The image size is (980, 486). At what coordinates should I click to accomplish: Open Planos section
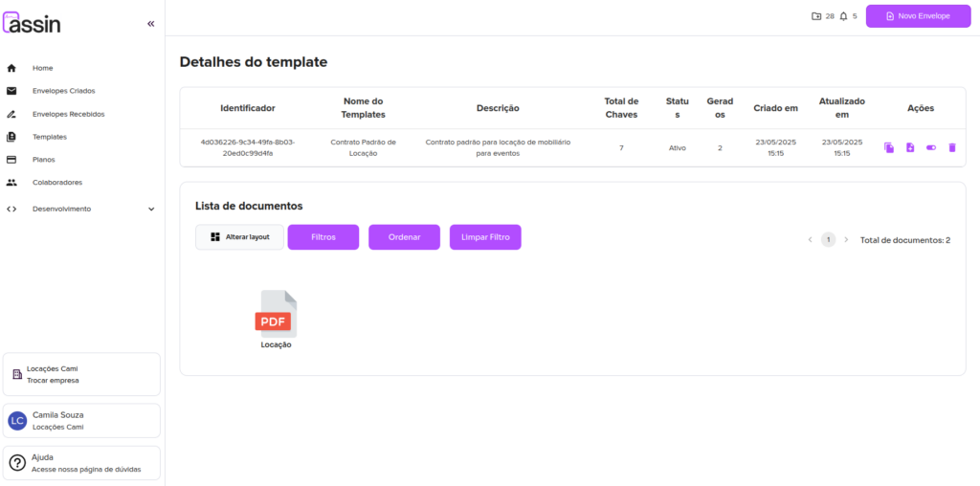pyautogui.click(x=44, y=160)
